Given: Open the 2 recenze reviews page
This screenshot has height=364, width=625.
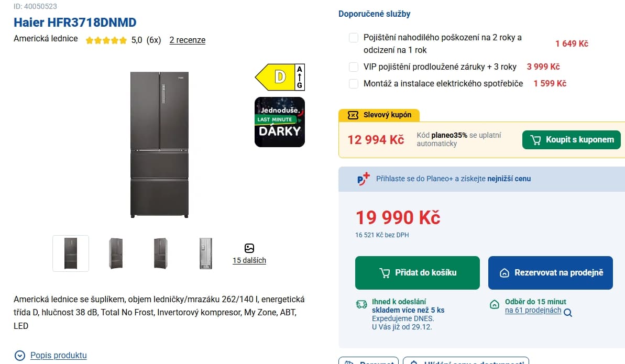Looking at the screenshot, I should tap(187, 40).
